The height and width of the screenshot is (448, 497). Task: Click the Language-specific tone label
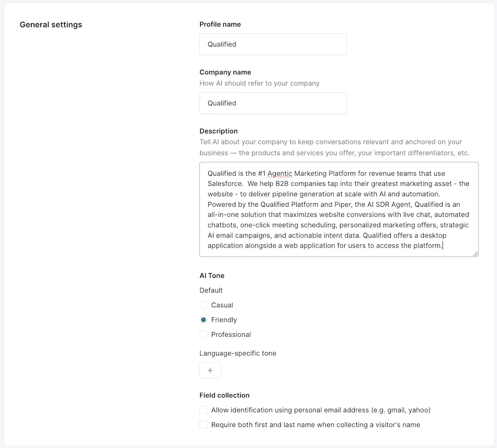tap(238, 353)
